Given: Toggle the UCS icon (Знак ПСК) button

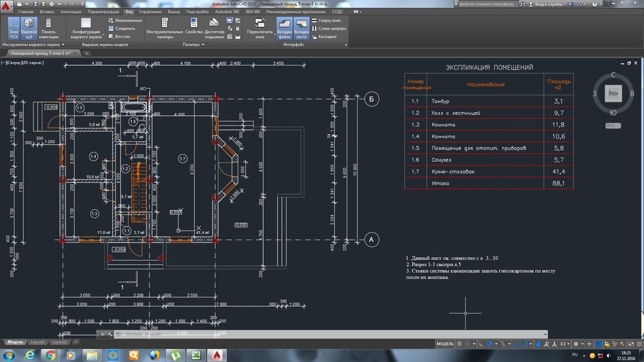Looking at the screenshot, I should (x=14, y=28).
